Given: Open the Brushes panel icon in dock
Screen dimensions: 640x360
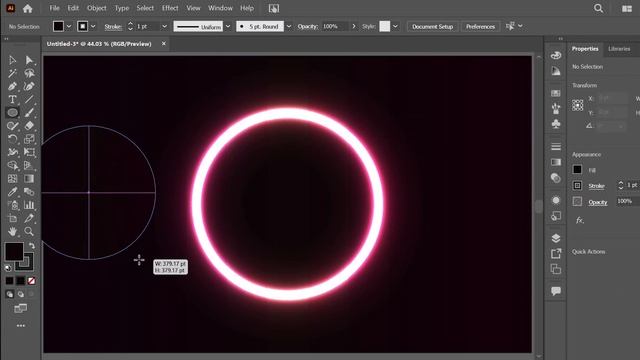Looking at the screenshot, I should pyautogui.click(x=556, y=109).
